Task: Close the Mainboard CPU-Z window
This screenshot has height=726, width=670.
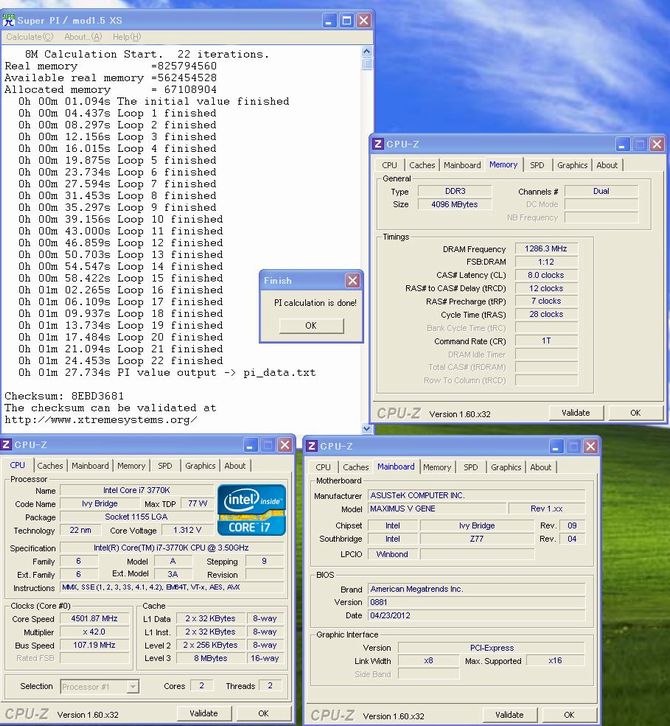Action: pyautogui.click(x=590, y=446)
